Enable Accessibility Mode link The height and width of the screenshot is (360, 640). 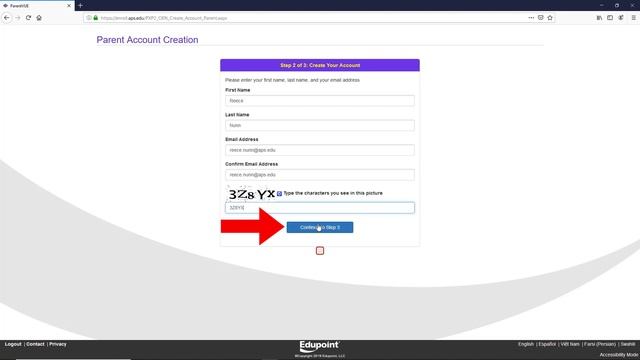pos(619,355)
